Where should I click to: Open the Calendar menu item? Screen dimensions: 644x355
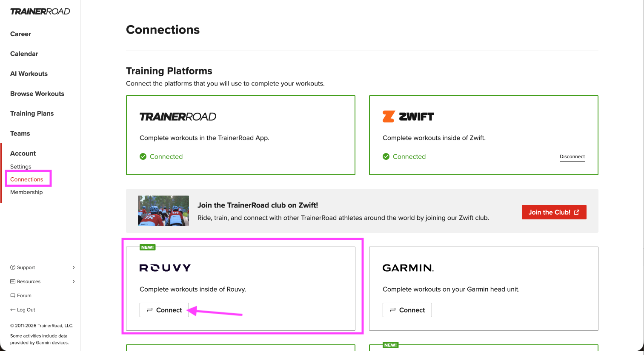point(24,54)
